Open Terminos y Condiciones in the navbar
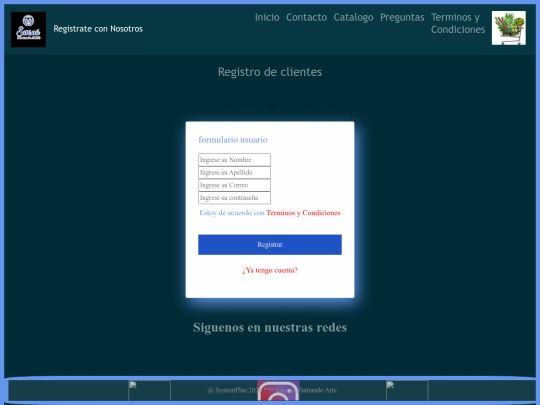Viewport: 540px width, 405px height. (458, 23)
